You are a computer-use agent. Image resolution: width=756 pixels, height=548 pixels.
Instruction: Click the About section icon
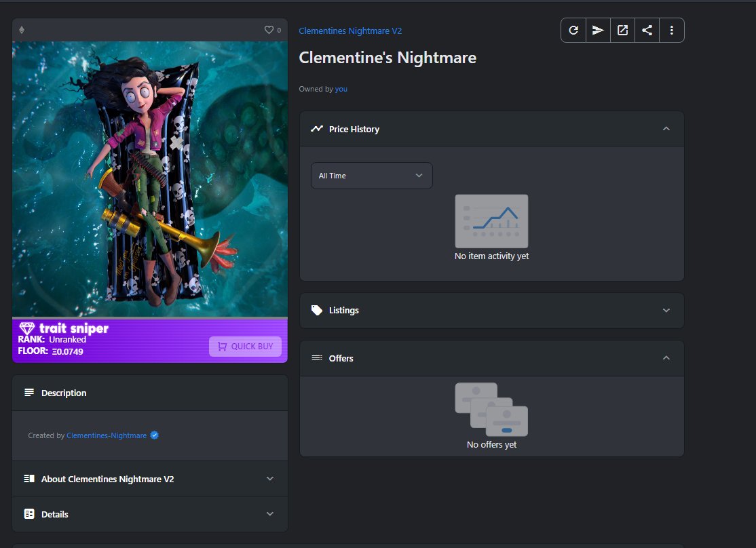(x=29, y=479)
